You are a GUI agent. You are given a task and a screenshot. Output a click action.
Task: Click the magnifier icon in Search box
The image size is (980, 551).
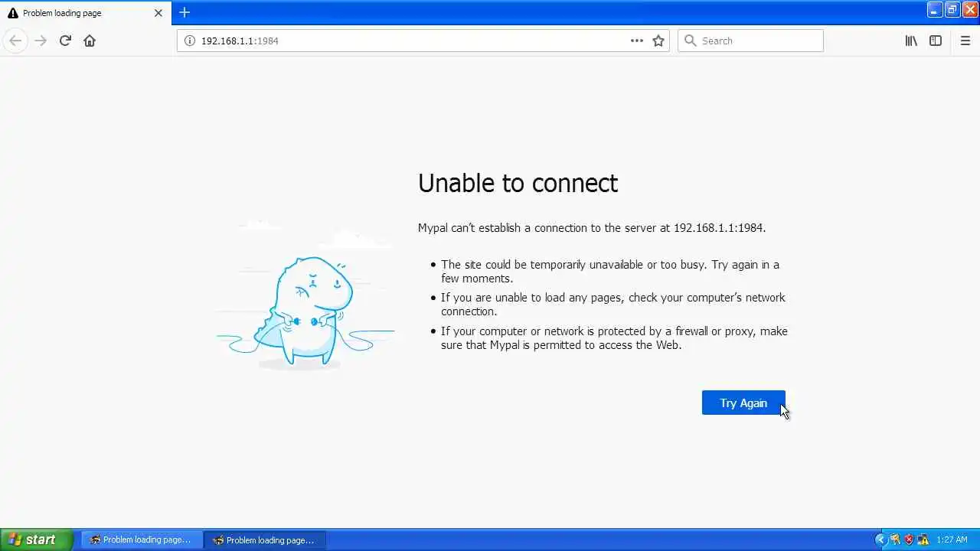coord(690,41)
